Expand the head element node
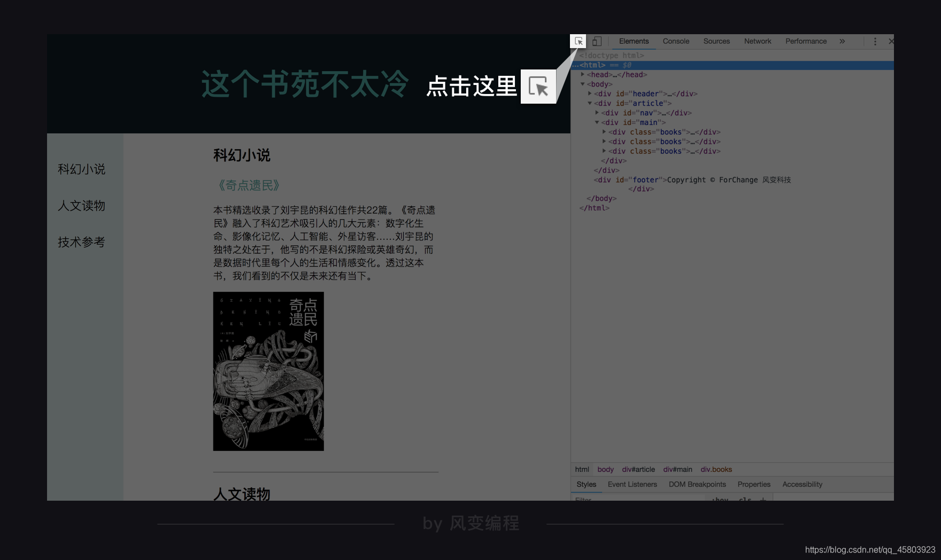 [x=583, y=74]
